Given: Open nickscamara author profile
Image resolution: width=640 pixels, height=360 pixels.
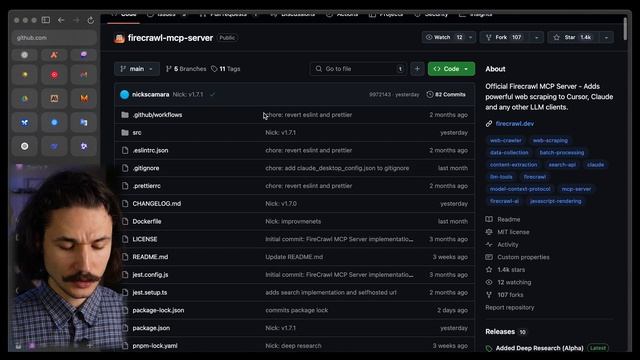Looking at the screenshot, I should (x=150, y=95).
